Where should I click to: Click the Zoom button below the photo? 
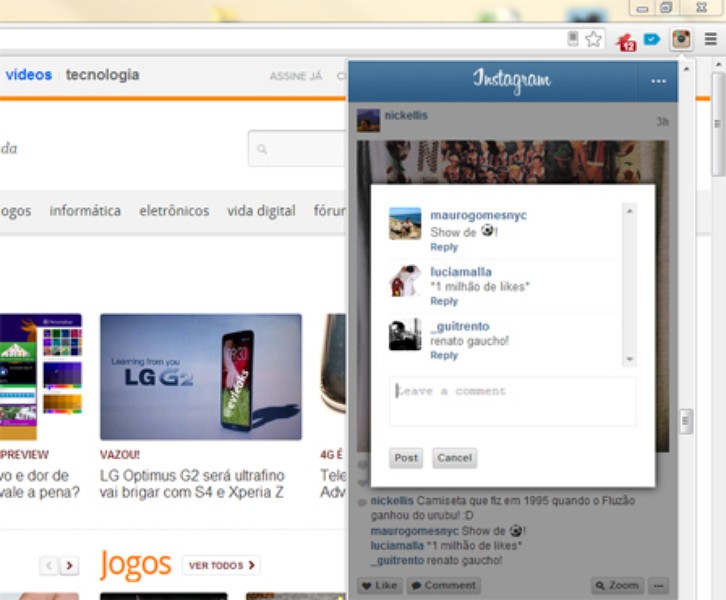click(618, 586)
